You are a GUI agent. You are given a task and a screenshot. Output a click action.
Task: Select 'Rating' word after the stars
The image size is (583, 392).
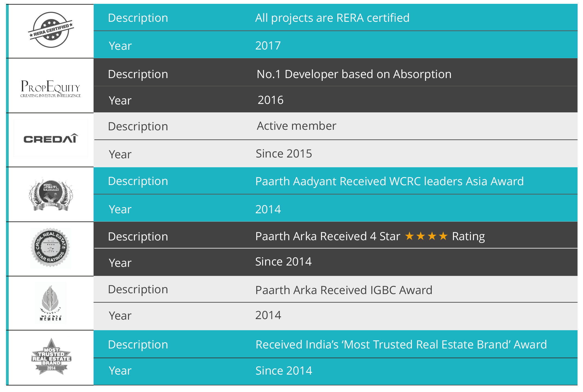(468, 237)
